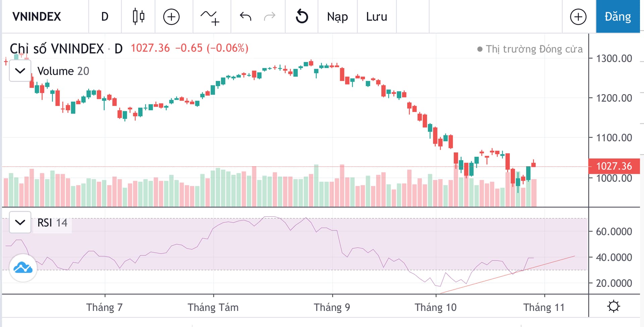The height and width of the screenshot is (327, 644).
Task: Click the plus icon beside Đăng button
Action: tap(578, 17)
